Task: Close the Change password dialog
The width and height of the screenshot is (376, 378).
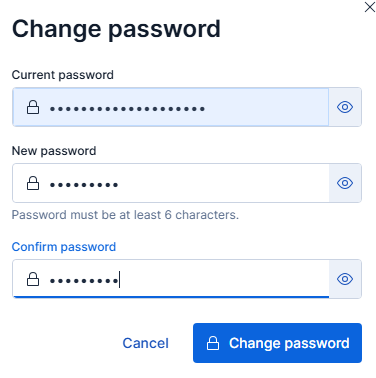Action: click(x=370, y=7)
